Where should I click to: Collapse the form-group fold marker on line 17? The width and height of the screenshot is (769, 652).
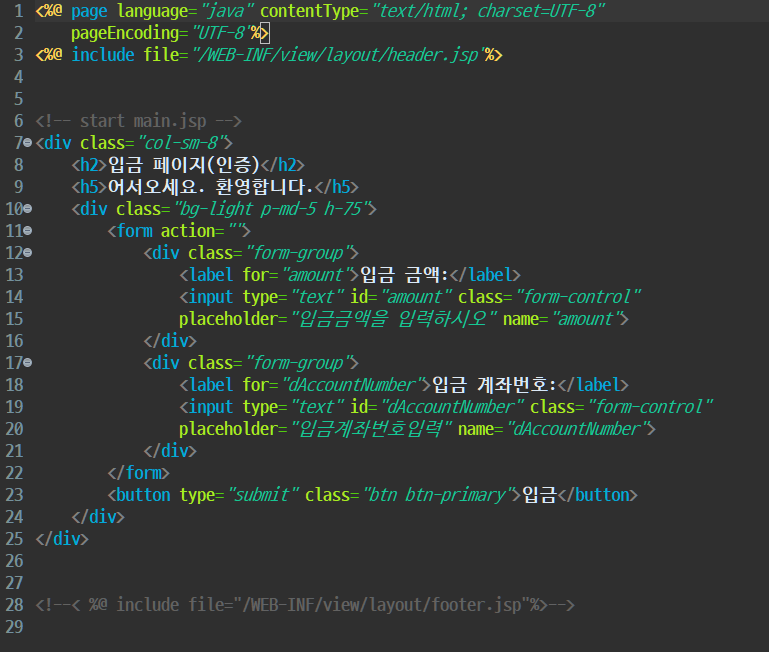(28, 363)
